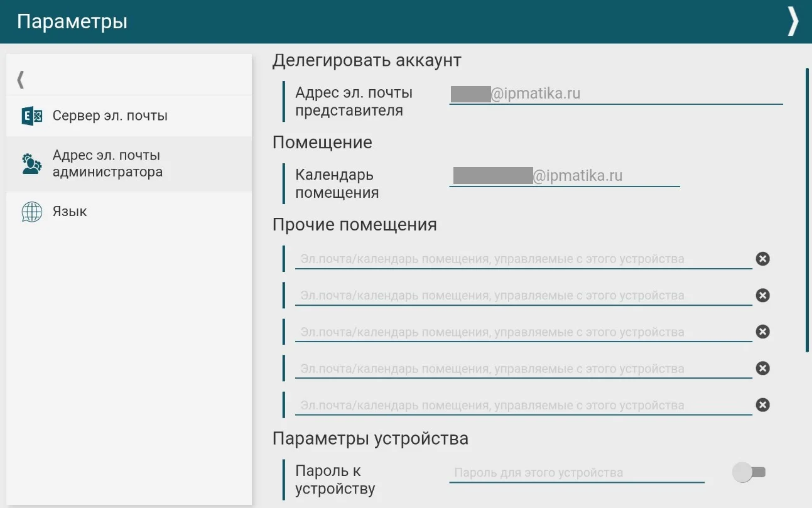Edit the delegate email address field
The width and height of the screenshot is (812, 508).
click(615, 94)
